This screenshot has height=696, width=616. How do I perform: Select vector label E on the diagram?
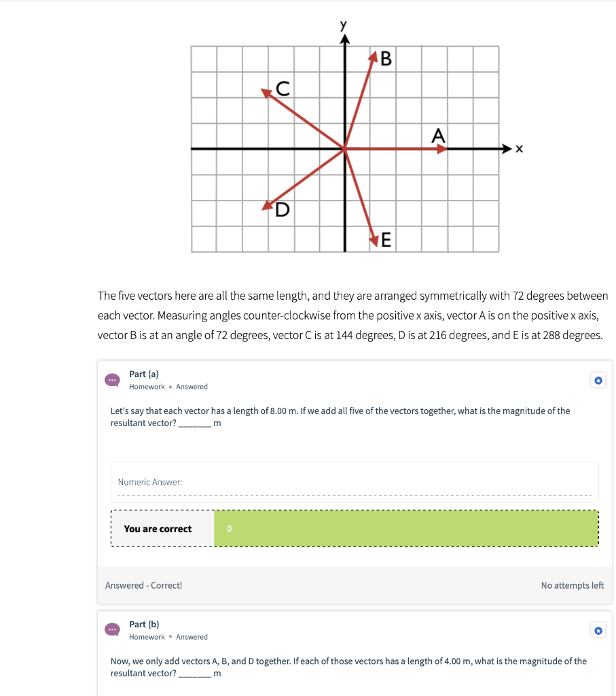point(386,239)
